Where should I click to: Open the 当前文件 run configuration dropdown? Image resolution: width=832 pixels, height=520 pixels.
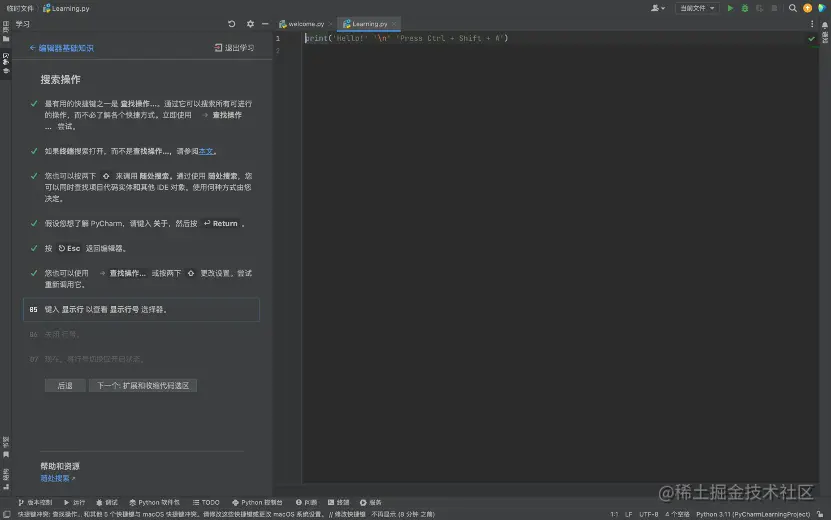tap(697, 8)
